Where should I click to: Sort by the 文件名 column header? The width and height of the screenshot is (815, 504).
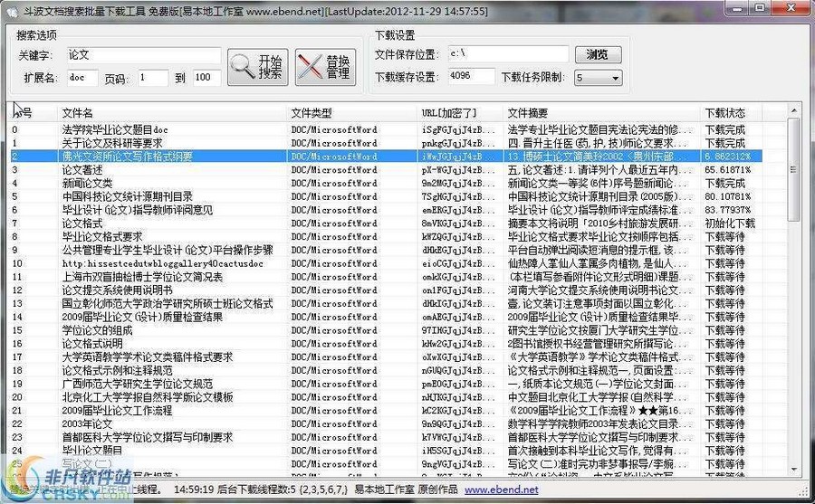coord(172,113)
